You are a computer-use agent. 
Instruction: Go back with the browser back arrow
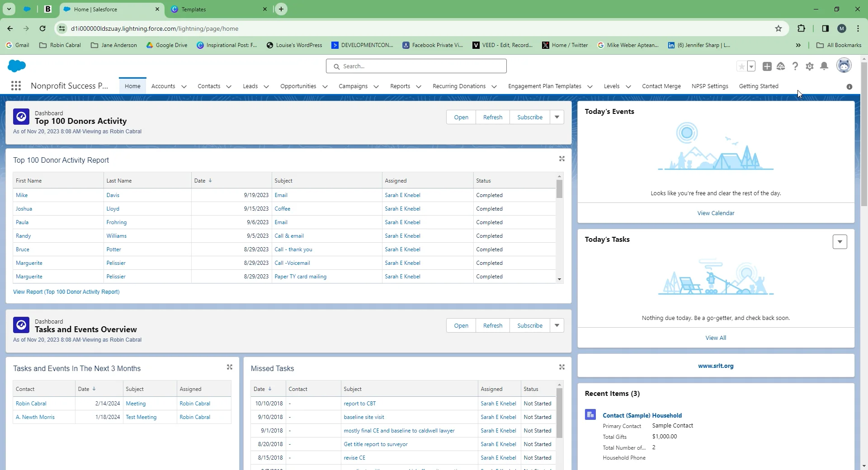pos(10,28)
